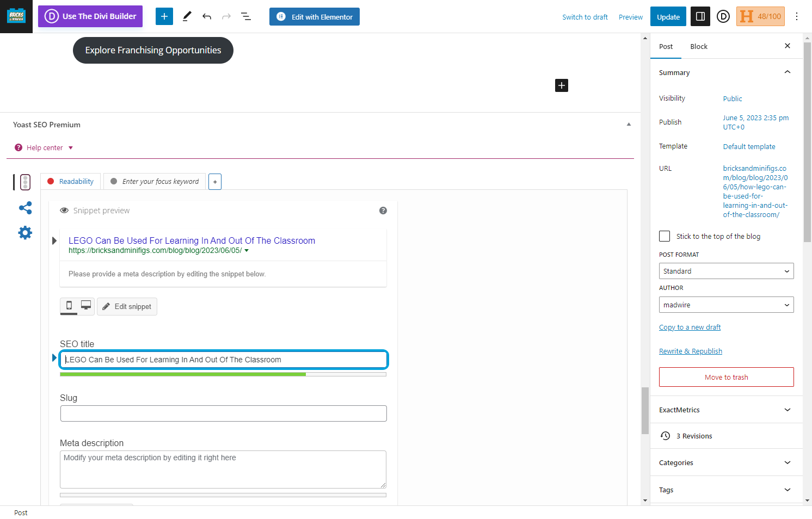Open the Post Format Standard dropdown
This screenshot has width=812, height=519.
pyautogui.click(x=726, y=271)
